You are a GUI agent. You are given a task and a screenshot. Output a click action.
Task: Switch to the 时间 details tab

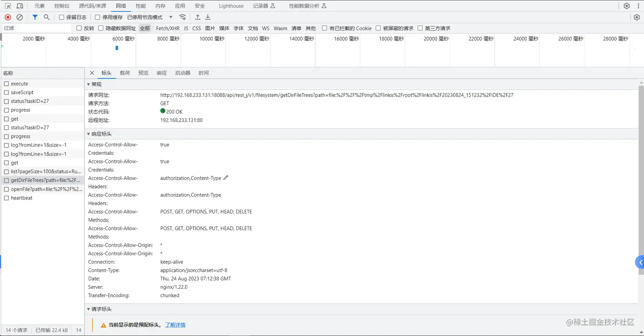[204, 73]
